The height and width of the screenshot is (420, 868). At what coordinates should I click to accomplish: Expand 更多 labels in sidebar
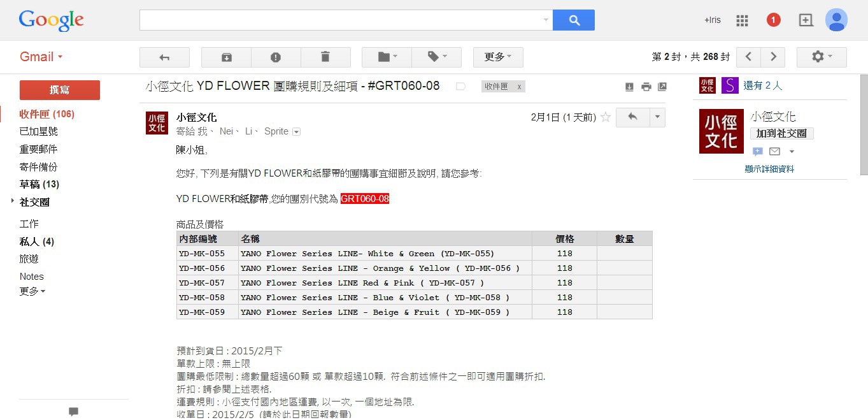click(32, 291)
